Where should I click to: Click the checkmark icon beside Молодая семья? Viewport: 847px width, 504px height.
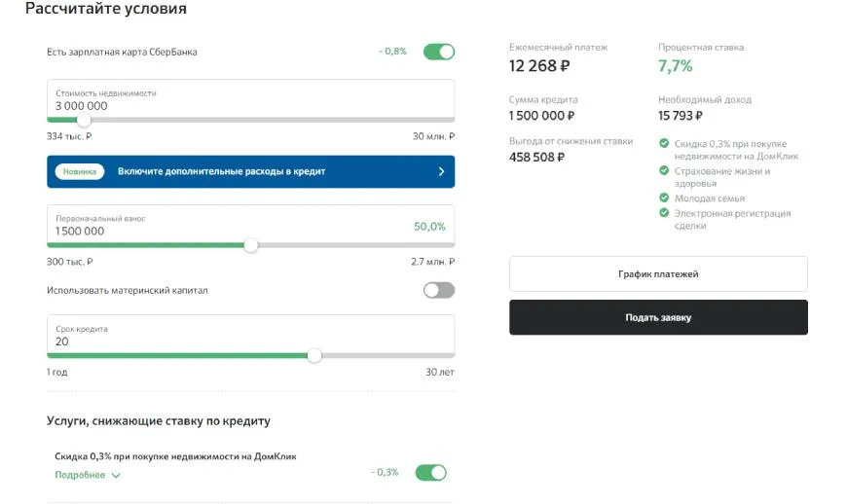click(x=665, y=198)
